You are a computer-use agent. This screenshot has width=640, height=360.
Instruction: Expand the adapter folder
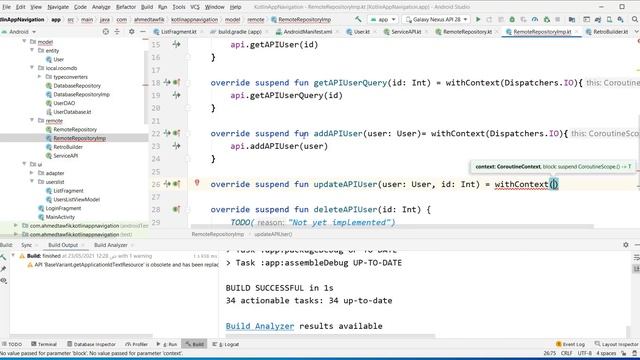pyautogui.click(x=32, y=173)
